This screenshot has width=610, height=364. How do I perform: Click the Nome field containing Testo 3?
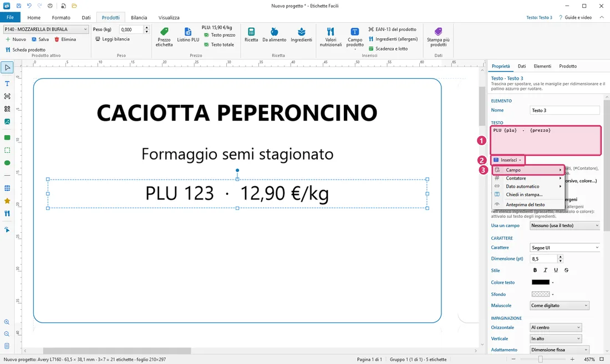pyautogui.click(x=565, y=110)
